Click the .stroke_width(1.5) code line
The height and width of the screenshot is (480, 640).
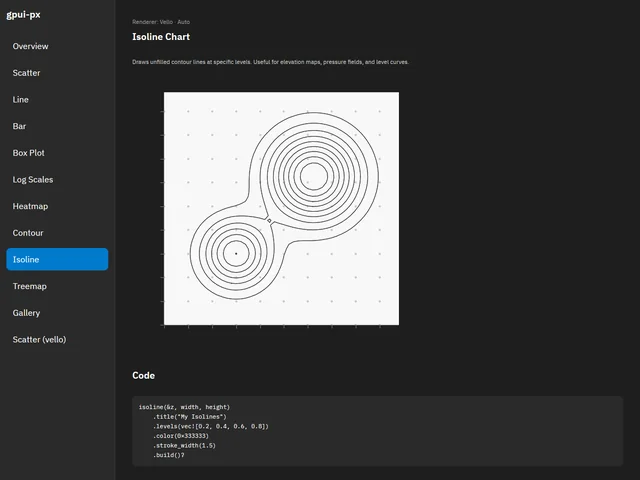[184, 445]
